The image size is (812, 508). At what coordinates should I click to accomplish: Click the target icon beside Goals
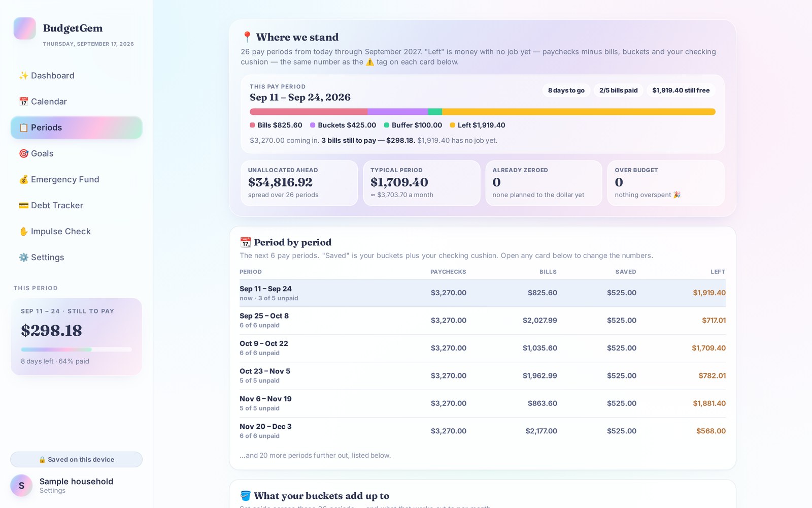pos(23,153)
